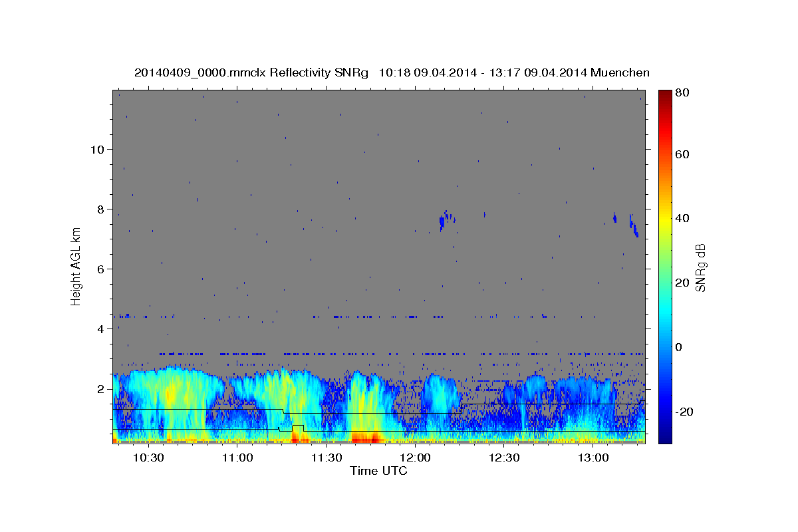This screenshot has width=798, height=532.
Task: Click the colorbar value 0
Action: point(679,347)
